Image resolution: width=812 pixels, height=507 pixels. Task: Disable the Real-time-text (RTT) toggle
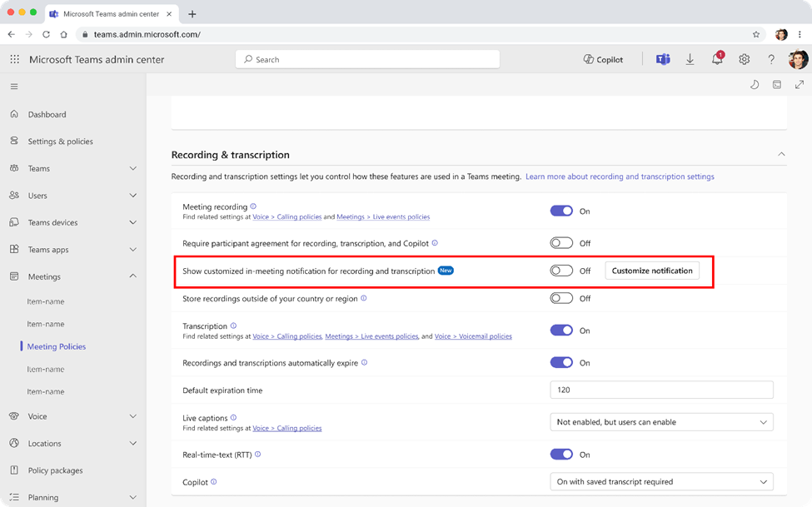561,455
